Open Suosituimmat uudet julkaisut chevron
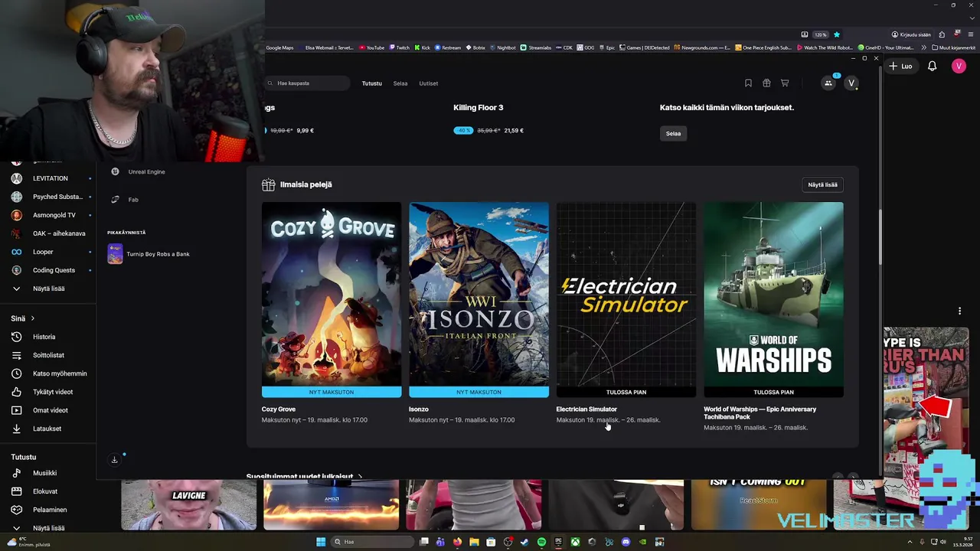This screenshot has width=980, height=551. point(361,476)
